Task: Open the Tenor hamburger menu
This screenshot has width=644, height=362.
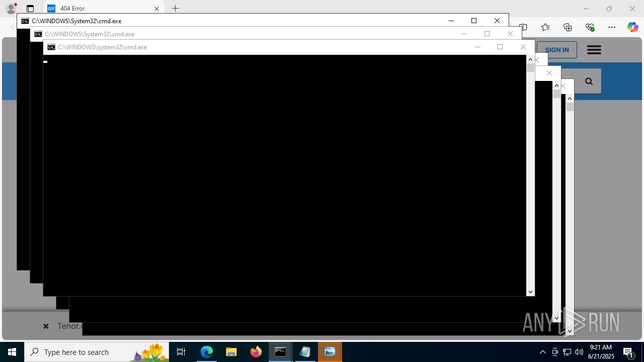Action: (594, 50)
